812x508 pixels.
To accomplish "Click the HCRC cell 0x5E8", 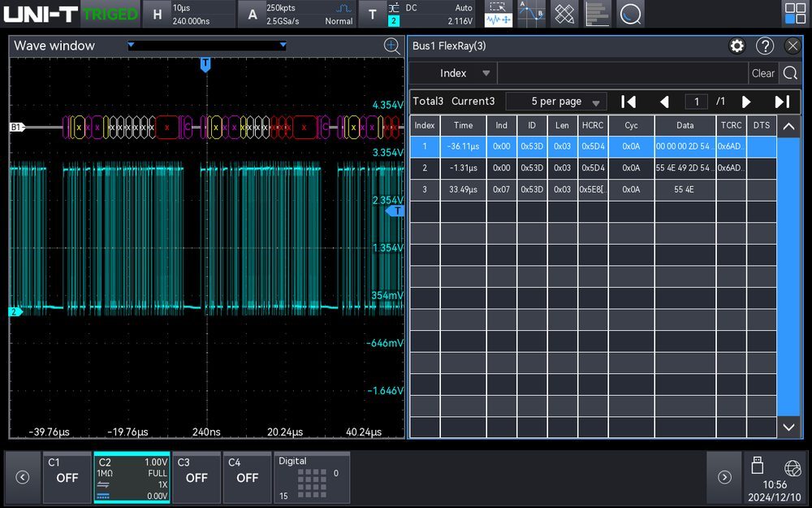I will 593,189.
